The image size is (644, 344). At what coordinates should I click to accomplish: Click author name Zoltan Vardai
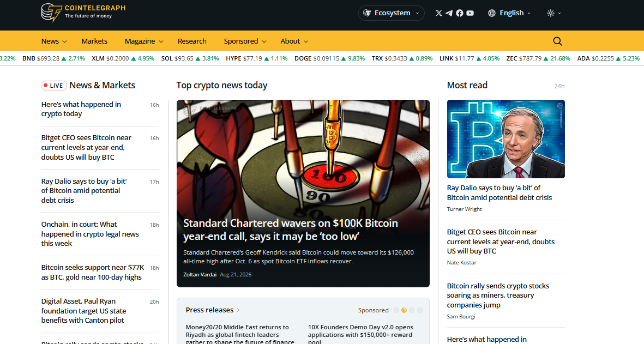(200, 275)
